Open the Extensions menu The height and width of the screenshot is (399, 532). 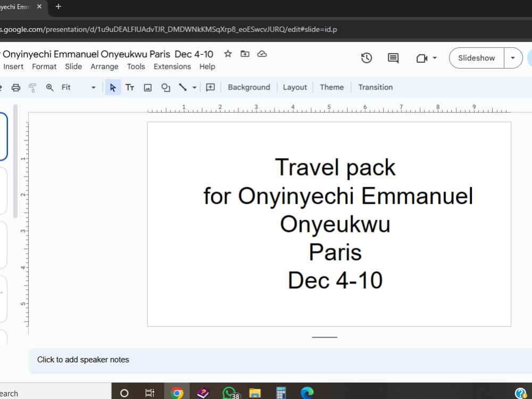pyautogui.click(x=172, y=66)
